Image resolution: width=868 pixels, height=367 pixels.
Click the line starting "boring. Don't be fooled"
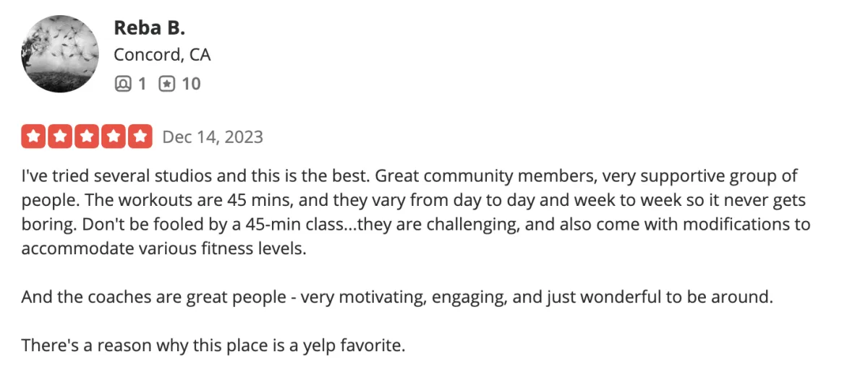click(416, 224)
